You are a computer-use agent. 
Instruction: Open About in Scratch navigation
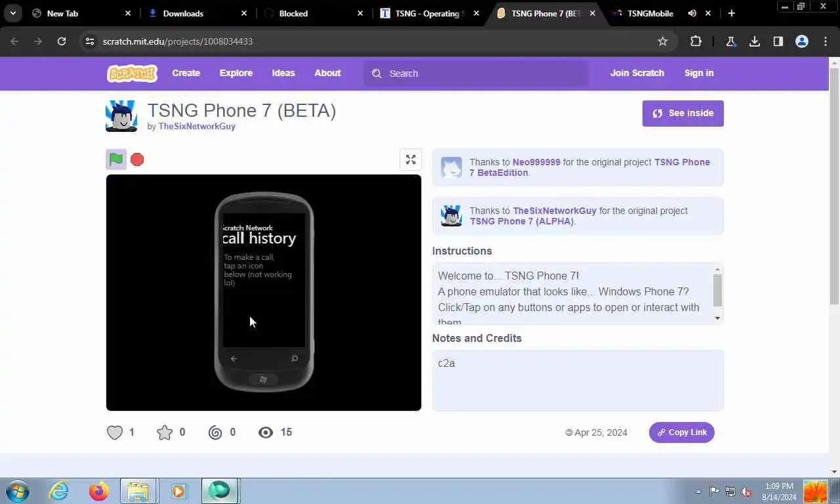point(327,73)
